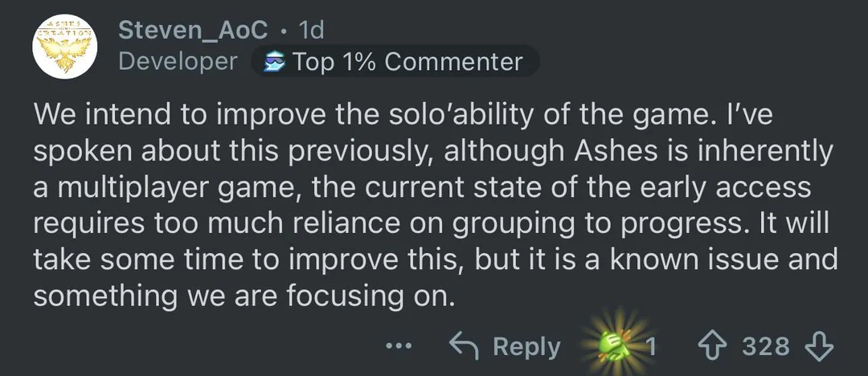The width and height of the screenshot is (868, 376).
Task: Click the award count number 1
Action: pos(651,346)
